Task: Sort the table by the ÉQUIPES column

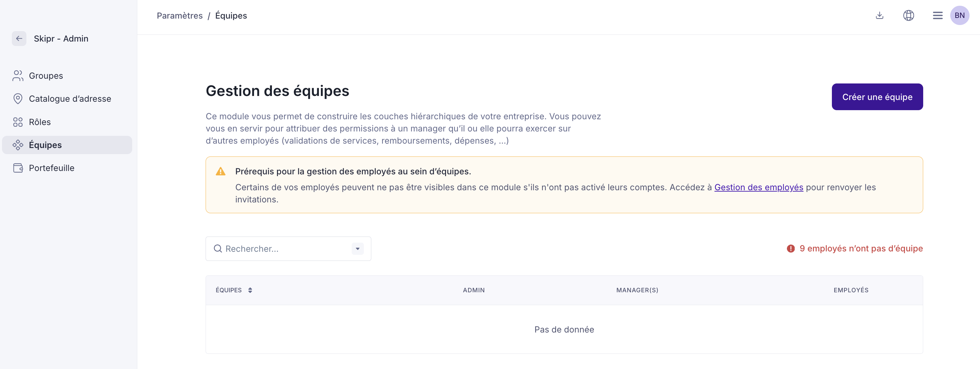Action: (250, 290)
